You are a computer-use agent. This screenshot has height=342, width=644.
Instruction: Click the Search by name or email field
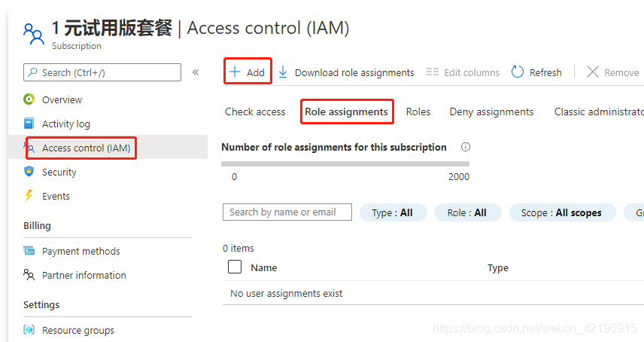pyautogui.click(x=287, y=212)
